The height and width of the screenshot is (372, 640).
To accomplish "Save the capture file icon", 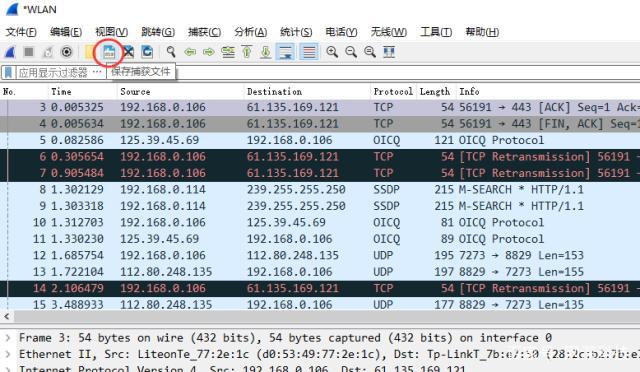I will (x=109, y=52).
